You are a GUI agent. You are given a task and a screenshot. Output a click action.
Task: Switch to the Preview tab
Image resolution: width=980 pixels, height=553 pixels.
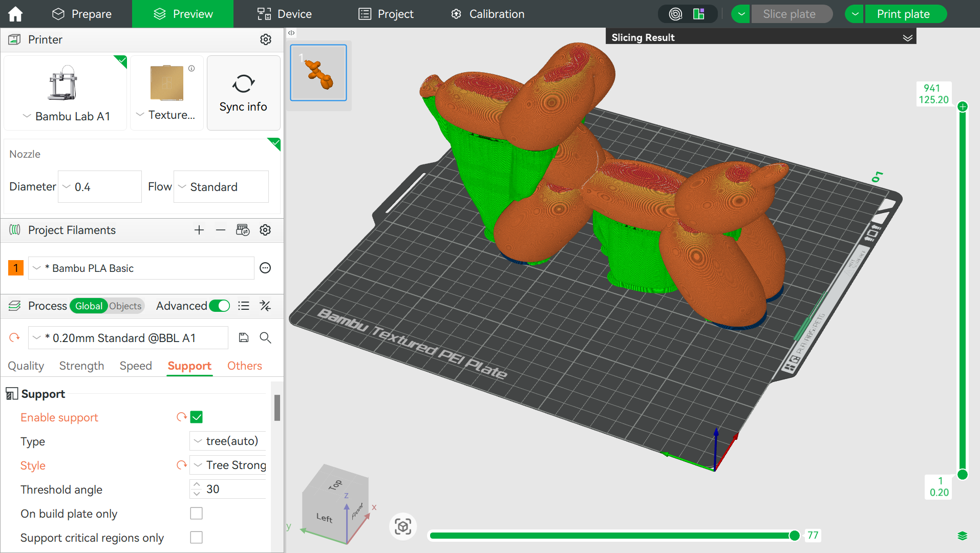tap(183, 14)
